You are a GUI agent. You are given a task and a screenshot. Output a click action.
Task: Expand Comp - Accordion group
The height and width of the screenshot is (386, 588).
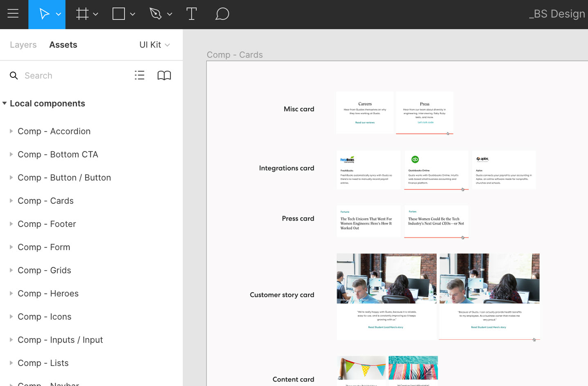coord(11,131)
